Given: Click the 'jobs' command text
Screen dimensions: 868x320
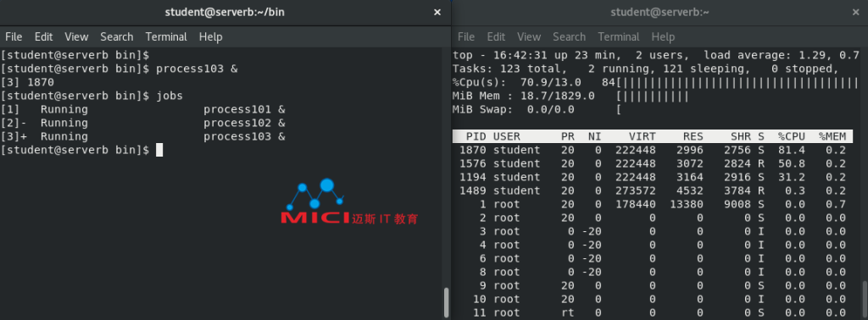Looking at the screenshot, I should point(170,97).
